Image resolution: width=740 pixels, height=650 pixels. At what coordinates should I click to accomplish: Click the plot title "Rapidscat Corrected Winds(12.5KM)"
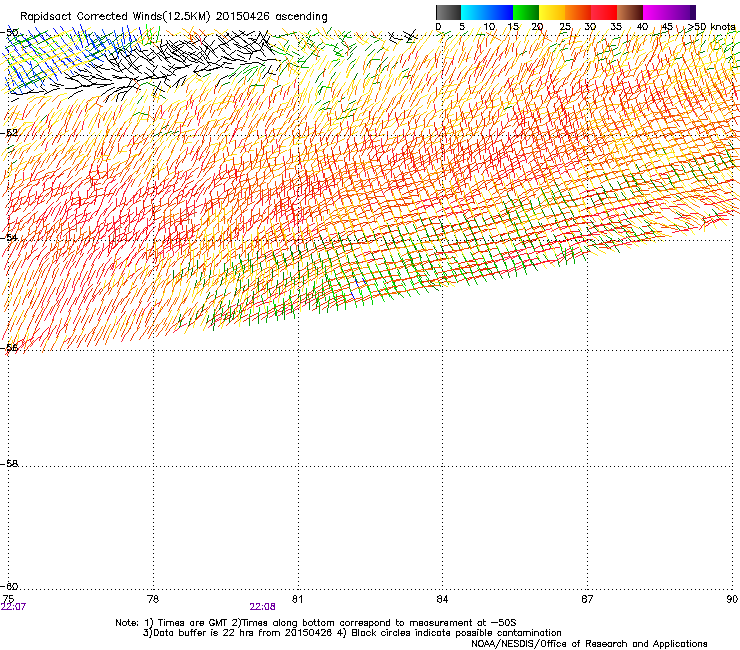coord(115,16)
